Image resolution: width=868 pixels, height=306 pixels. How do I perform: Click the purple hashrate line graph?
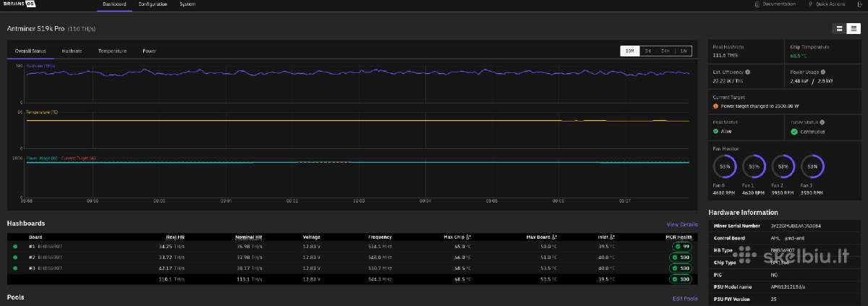click(358, 72)
